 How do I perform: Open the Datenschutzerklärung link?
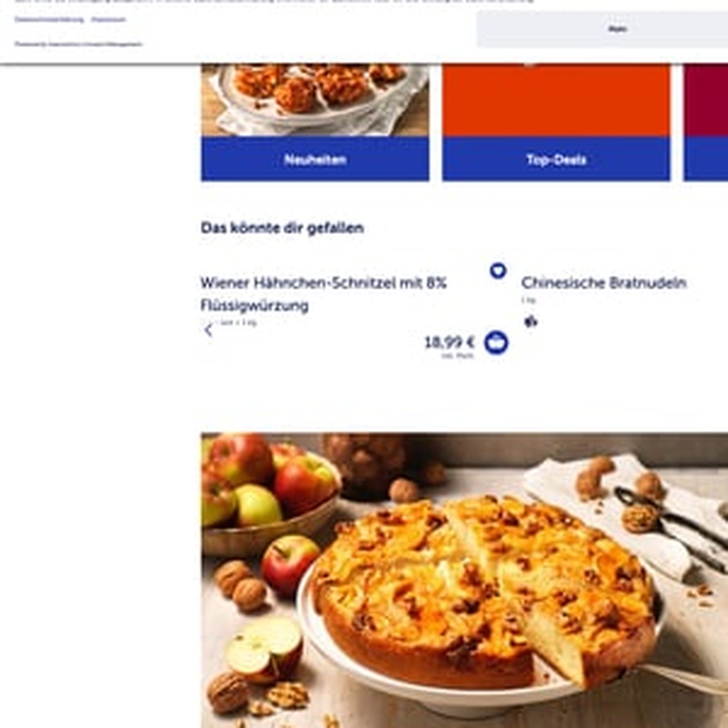pyautogui.click(x=49, y=19)
